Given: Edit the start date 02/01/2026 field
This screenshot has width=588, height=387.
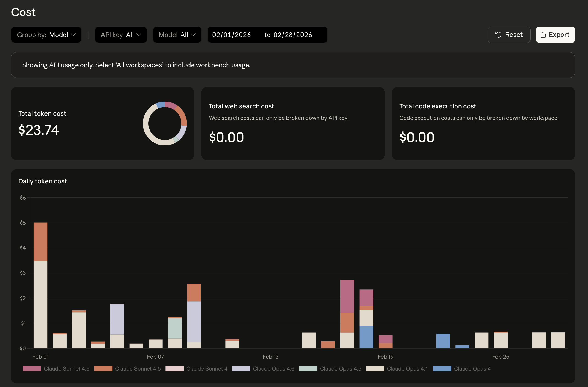Looking at the screenshot, I should 231,35.
